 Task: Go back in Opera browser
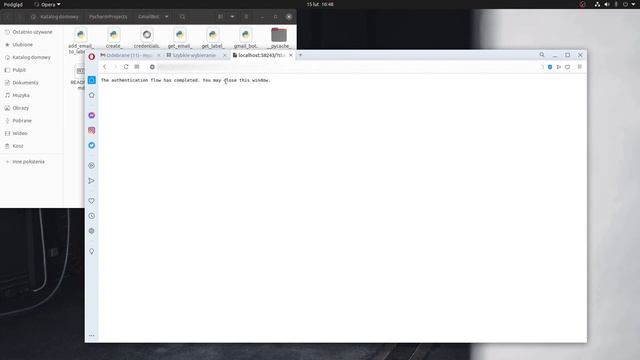pyautogui.click(x=104, y=67)
